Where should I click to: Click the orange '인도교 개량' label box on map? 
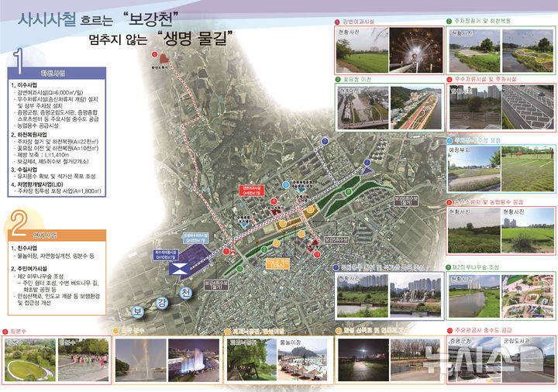tap(277, 263)
